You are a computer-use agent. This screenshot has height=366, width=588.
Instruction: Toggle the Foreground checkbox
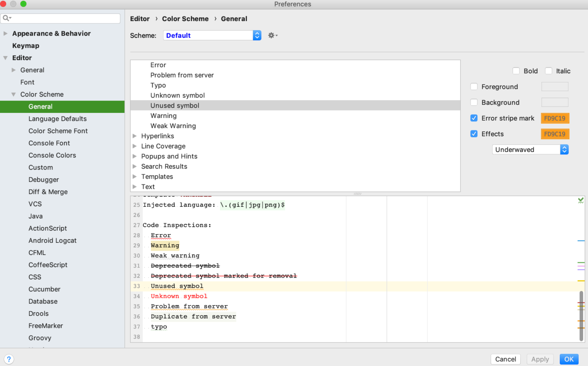(474, 86)
